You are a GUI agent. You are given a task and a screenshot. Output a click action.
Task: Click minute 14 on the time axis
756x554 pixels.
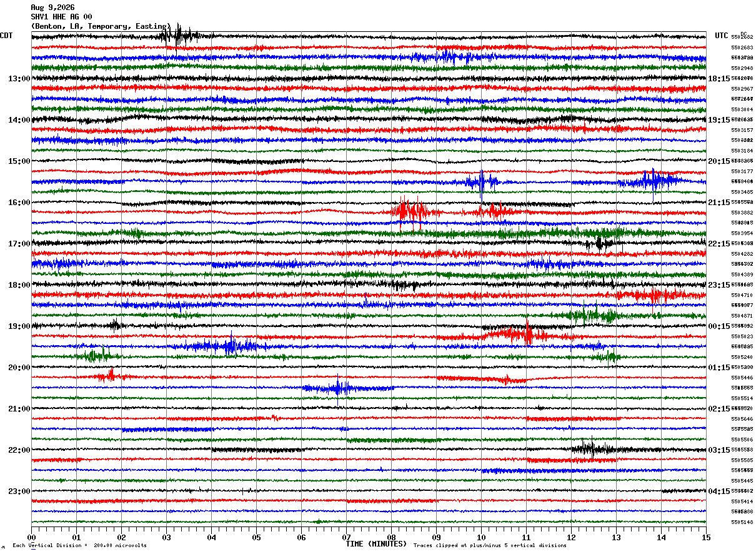tap(661, 537)
